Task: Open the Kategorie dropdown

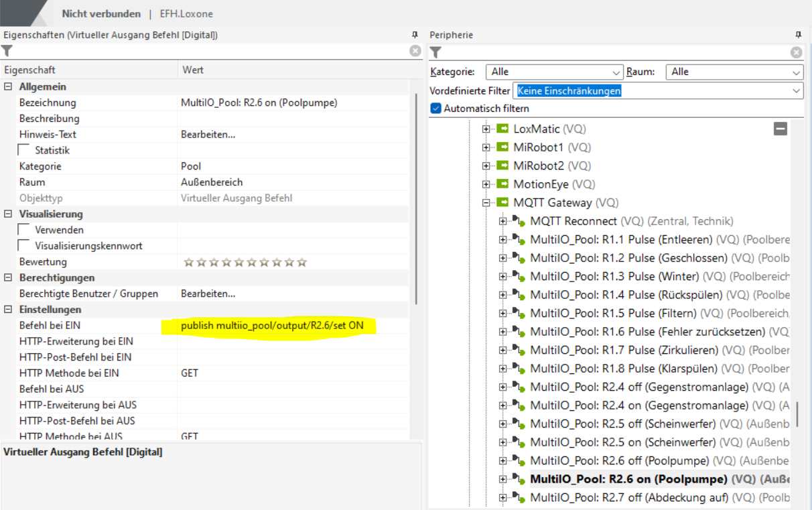Action: coord(554,72)
